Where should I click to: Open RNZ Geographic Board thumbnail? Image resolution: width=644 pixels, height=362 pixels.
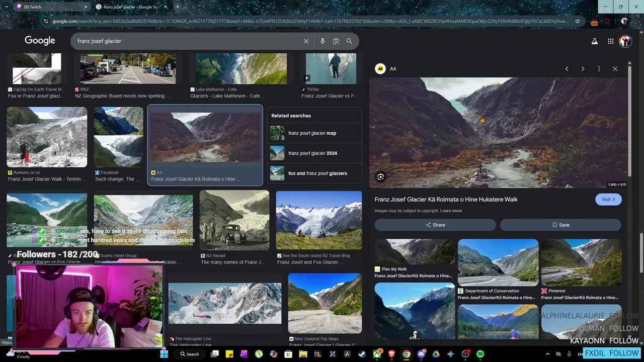pos(128,68)
